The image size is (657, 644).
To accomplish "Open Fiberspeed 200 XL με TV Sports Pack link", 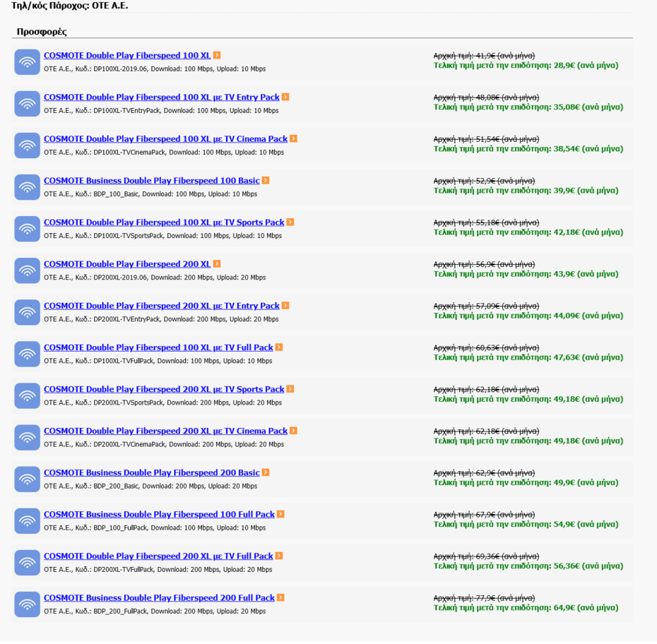I will pyautogui.click(x=164, y=389).
